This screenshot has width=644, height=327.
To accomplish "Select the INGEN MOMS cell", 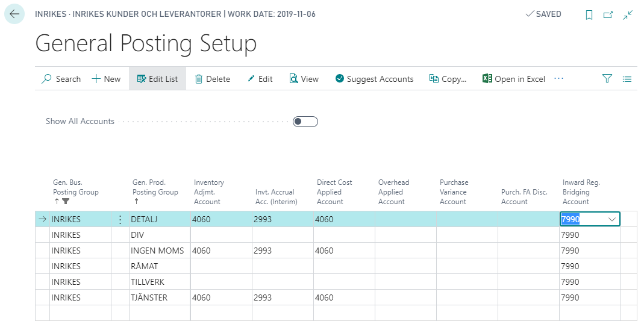I will click(x=160, y=251).
